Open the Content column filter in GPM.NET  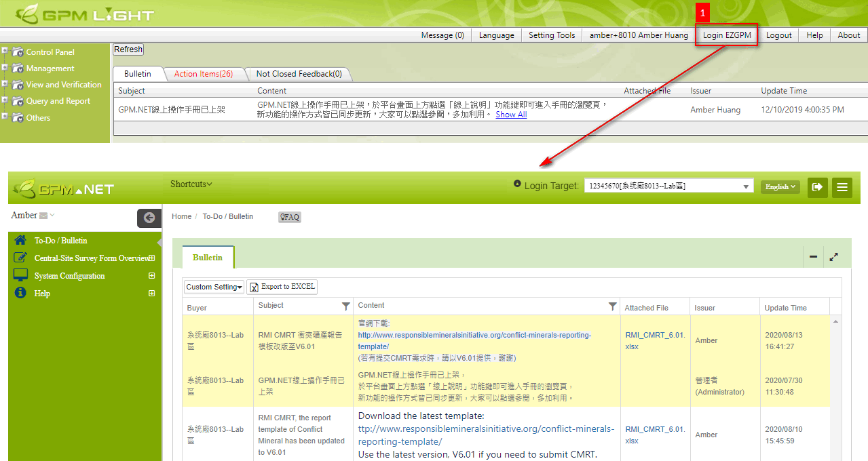click(613, 306)
